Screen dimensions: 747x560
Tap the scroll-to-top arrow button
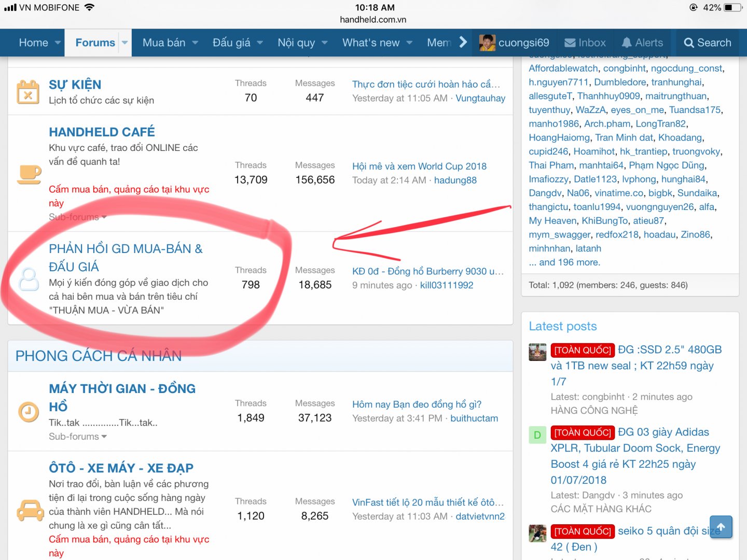tap(721, 527)
